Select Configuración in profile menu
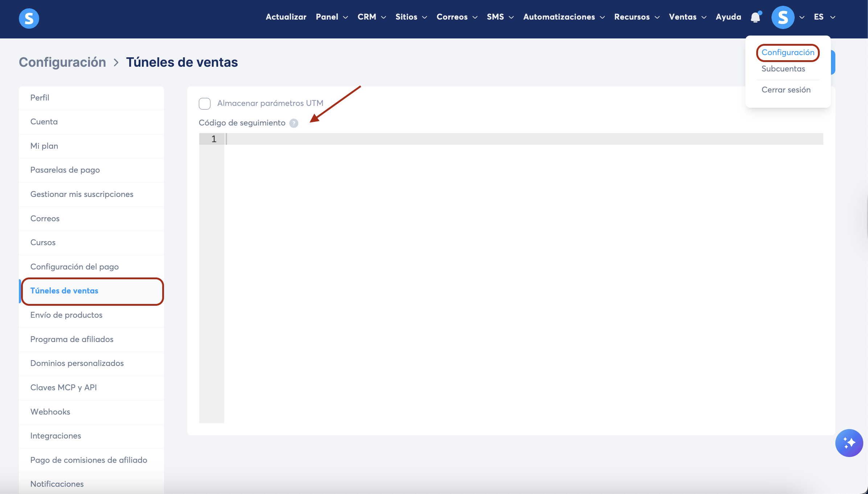 788,53
